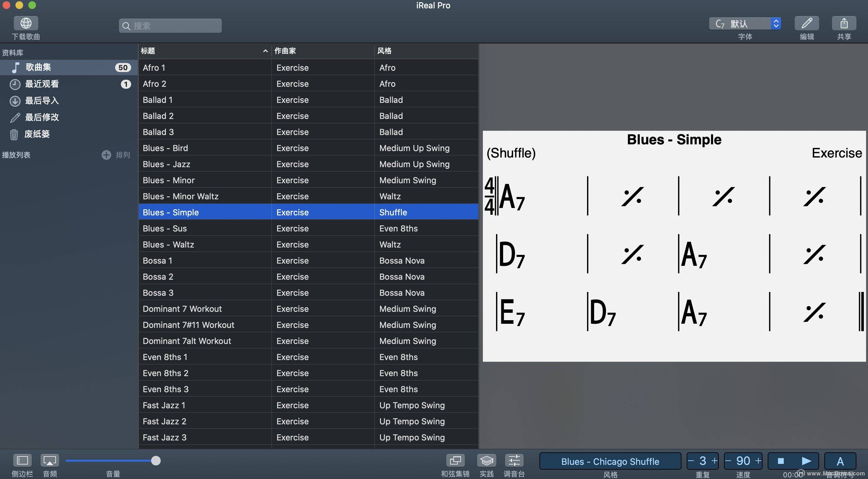Open the Blues - Chicago Shuffle style selector
868x479 pixels.
coord(610,461)
